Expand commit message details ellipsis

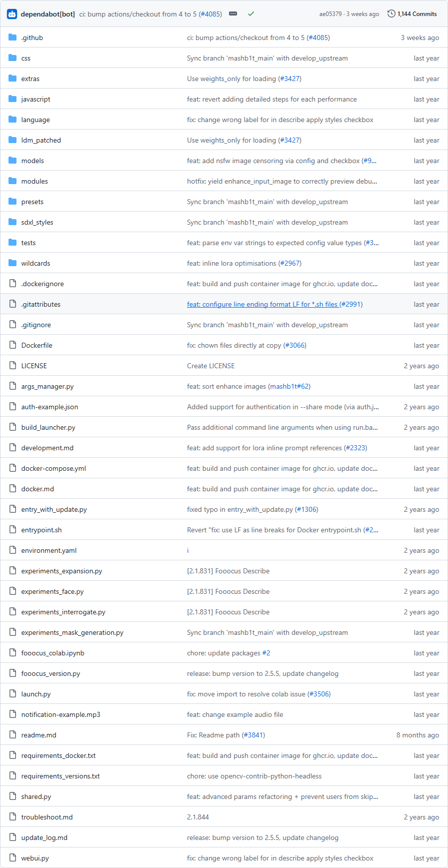(233, 14)
